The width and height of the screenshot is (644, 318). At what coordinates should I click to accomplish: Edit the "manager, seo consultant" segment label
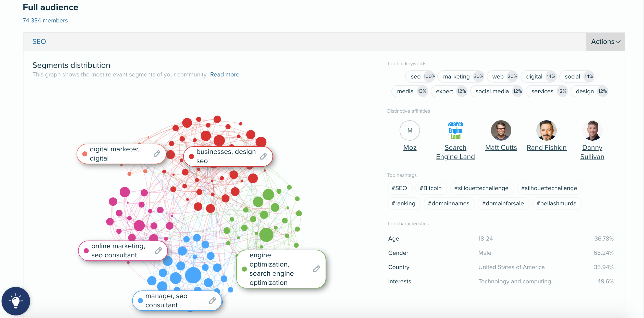(x=213, y=300)
